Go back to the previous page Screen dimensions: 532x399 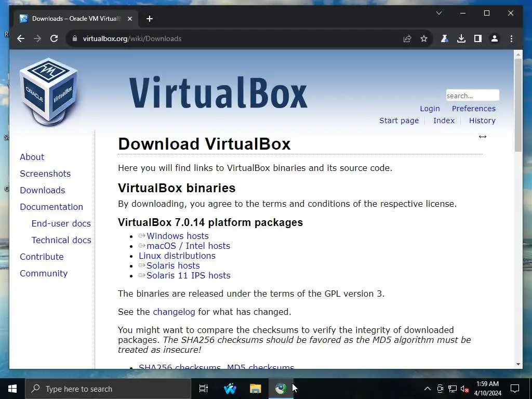tap(21, 38)
